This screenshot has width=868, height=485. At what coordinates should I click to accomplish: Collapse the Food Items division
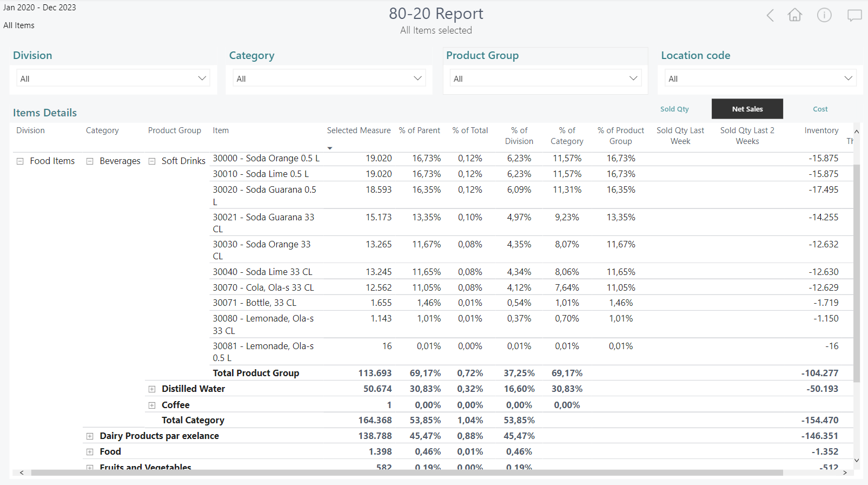pyautogui.click(x=20, y=161)
